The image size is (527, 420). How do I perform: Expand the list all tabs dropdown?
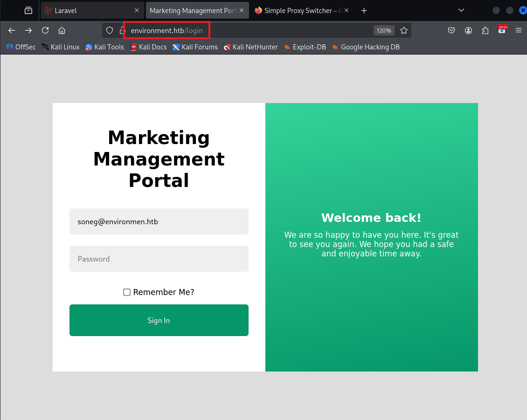point(461,10)
